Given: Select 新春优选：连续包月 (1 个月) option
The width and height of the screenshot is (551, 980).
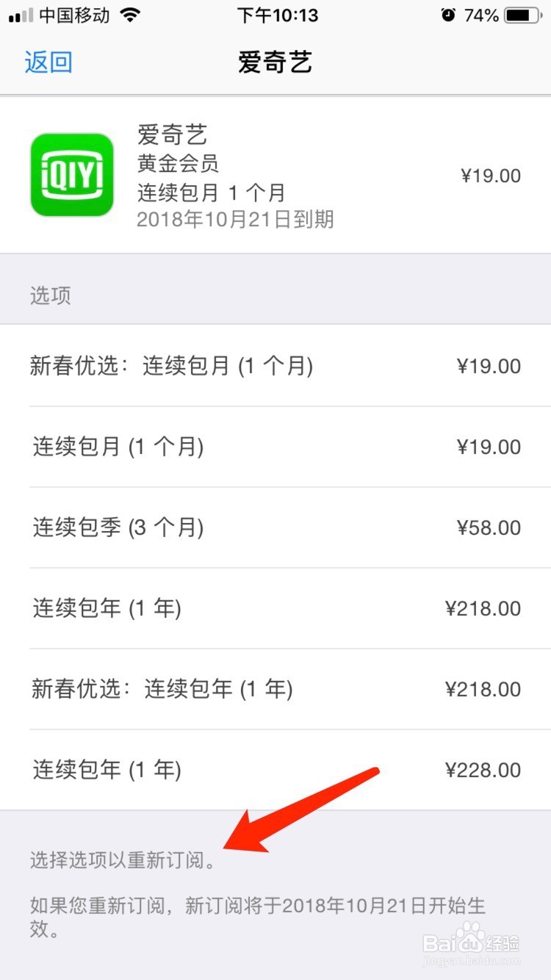Looking at the screenshot, I should tap(172, 366).
